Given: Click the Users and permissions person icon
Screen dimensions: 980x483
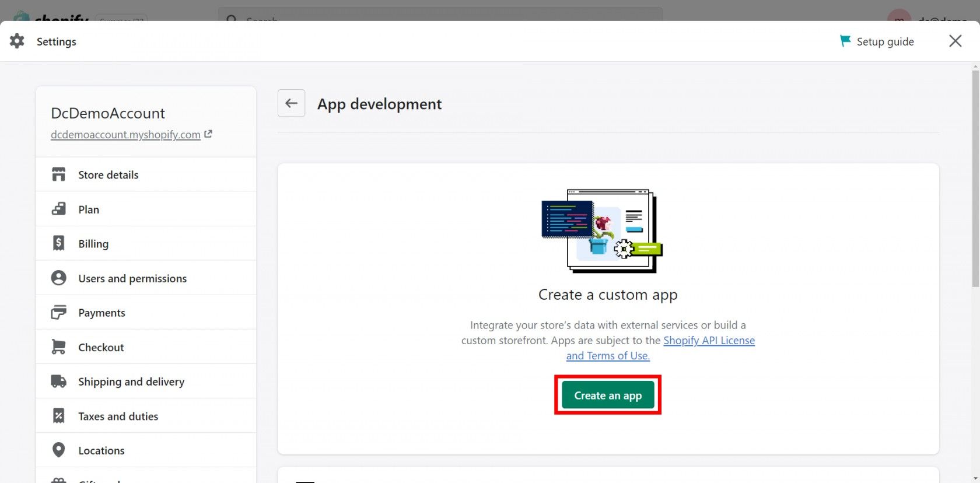Looking at the screenshot, I should point(59,278).
